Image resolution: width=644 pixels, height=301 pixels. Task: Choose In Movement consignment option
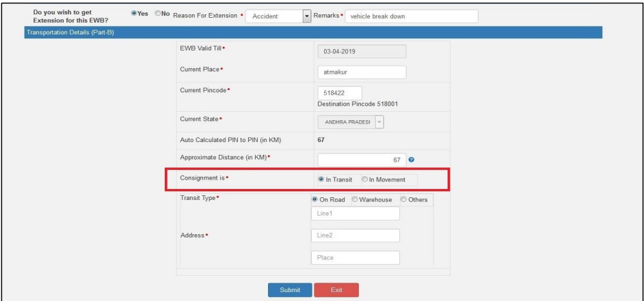(365, 180)
